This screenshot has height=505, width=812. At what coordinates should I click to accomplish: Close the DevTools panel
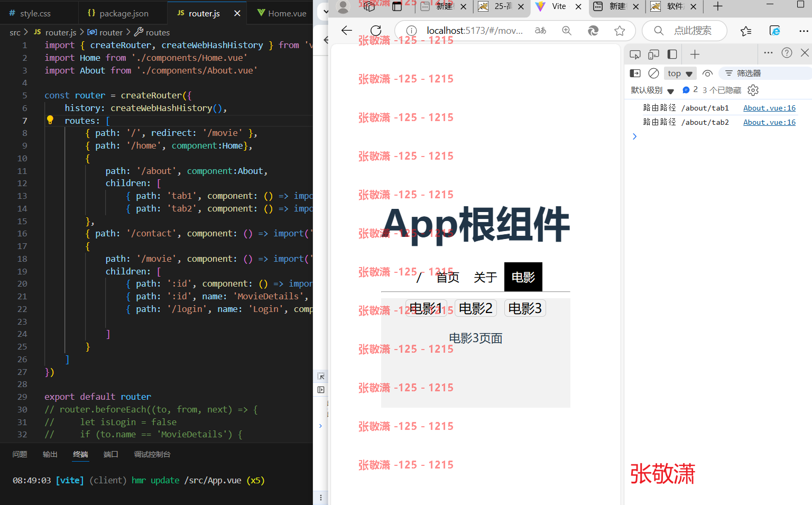(x=805, y=53)
